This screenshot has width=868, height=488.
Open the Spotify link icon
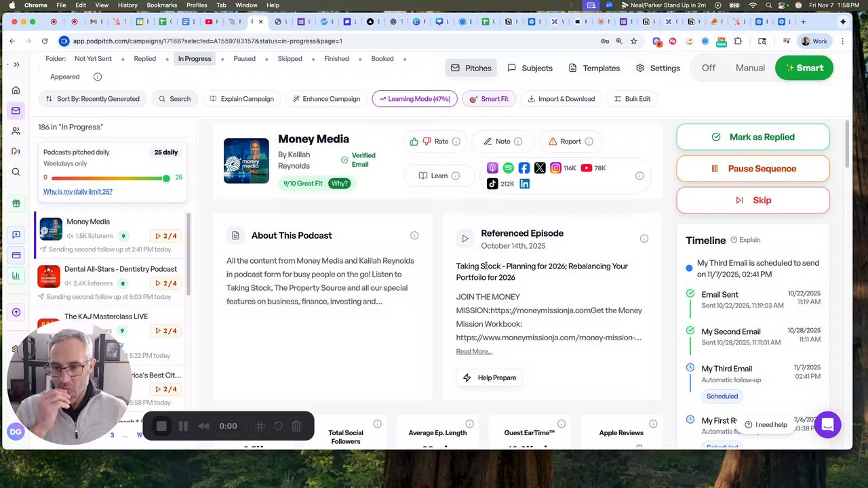509,168
